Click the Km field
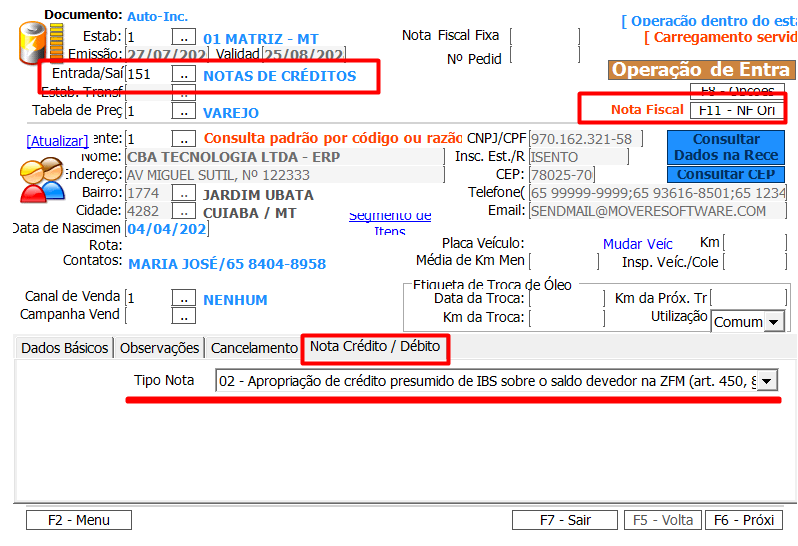798x546 pixels. (x=755, y=243)
